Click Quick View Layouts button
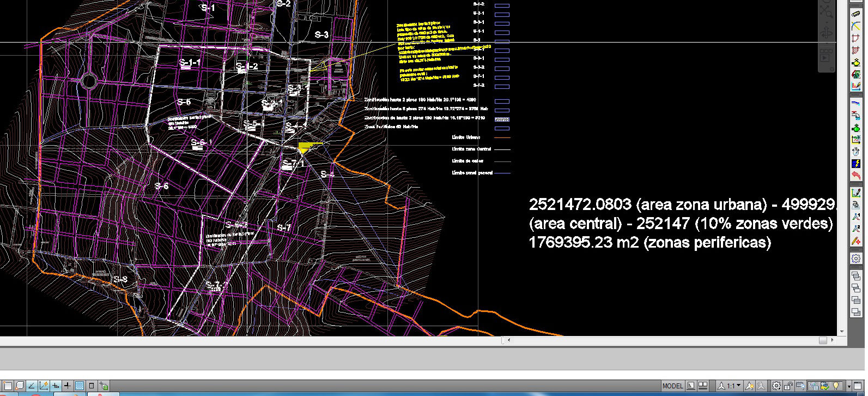 [691, 386]
